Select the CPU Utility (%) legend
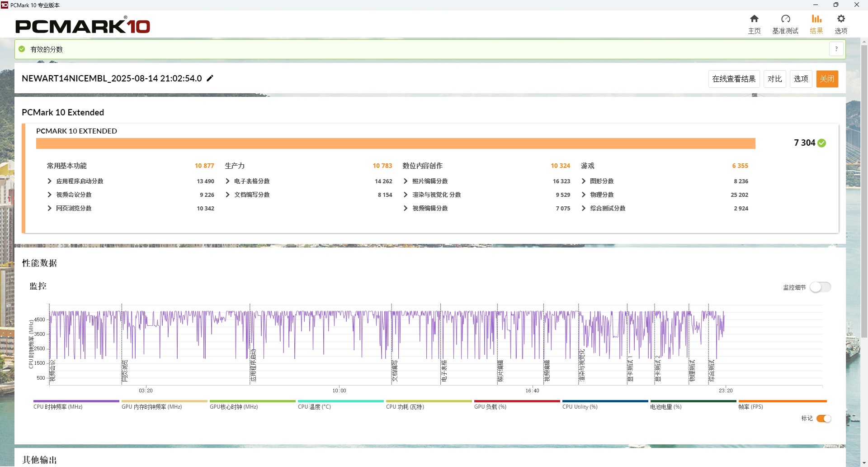The width and height of the screenshot is (868, 467). (x=605, y=405)
